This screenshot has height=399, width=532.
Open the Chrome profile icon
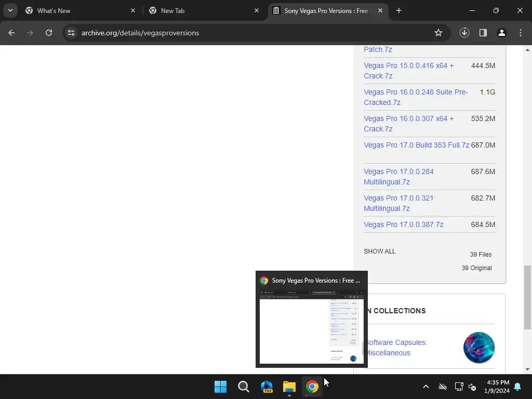(x=502, y=33)
